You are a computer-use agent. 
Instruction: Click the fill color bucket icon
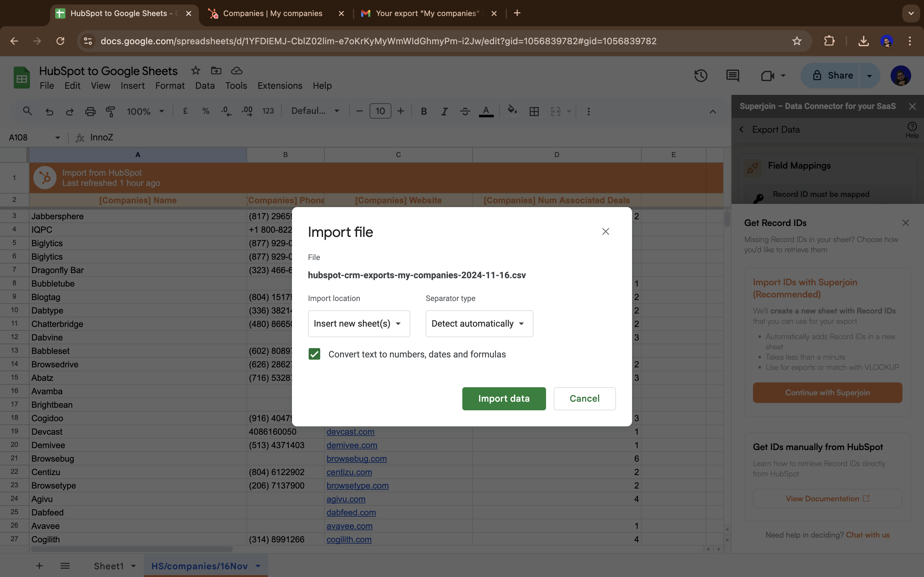point(512,111)
